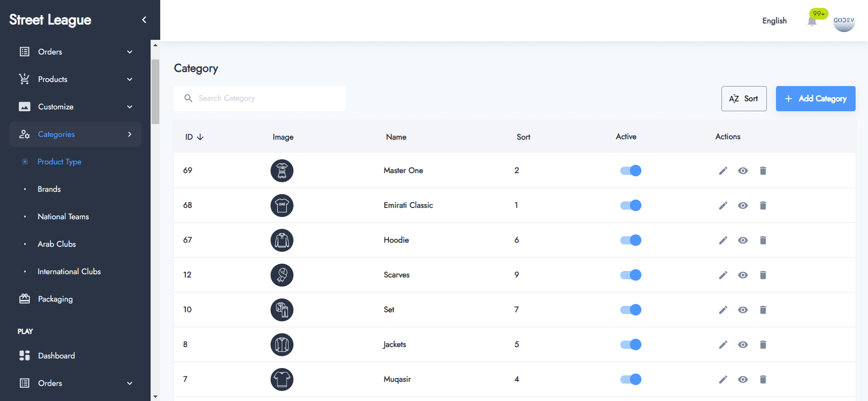Viewport: 868px width, 401px height.
Task: Delete the Muqasir category
Action: [763, 379]
